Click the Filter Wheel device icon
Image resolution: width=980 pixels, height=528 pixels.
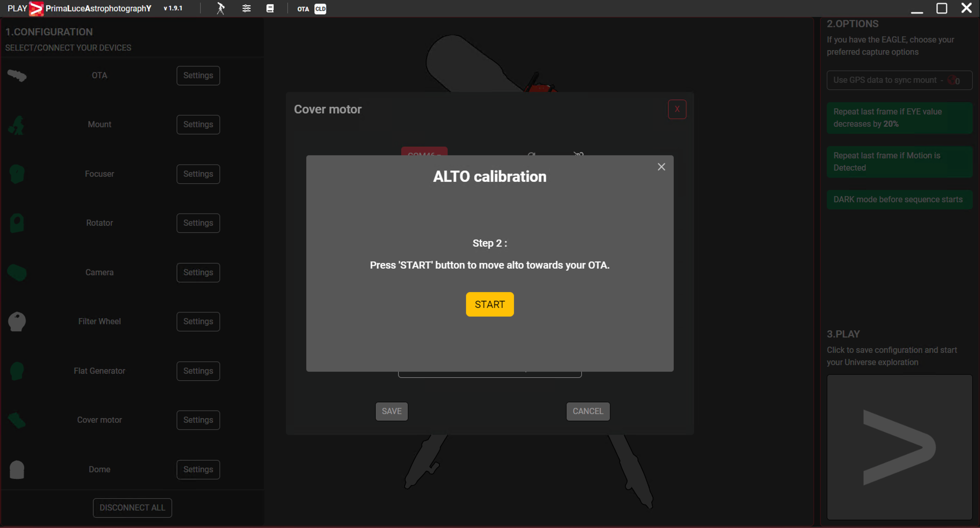17,322
